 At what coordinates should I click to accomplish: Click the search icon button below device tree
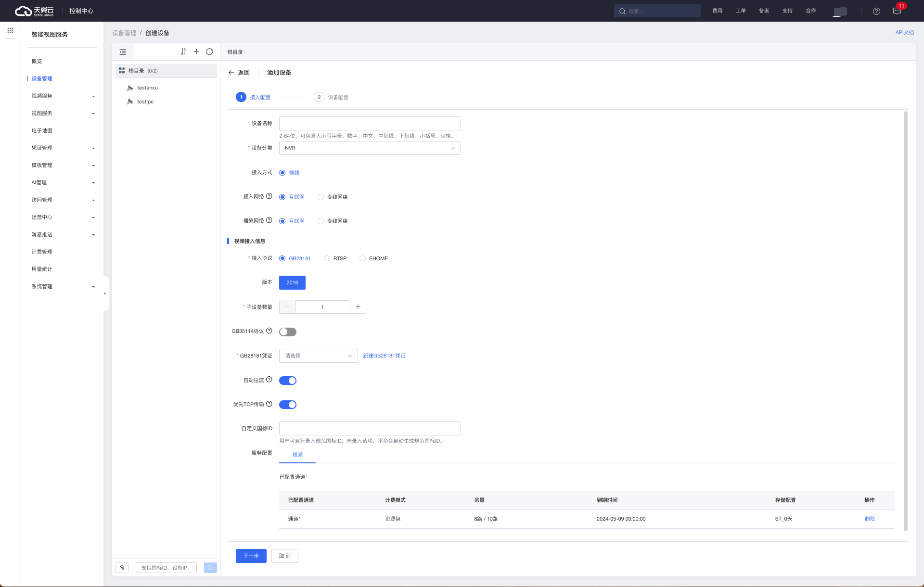(210, 568)
